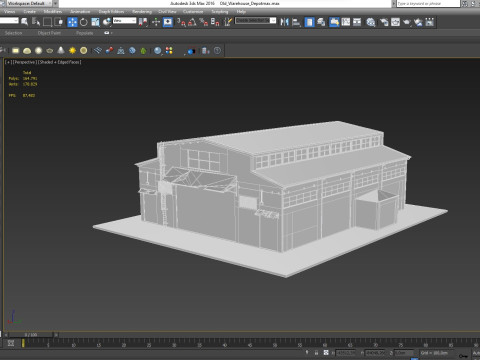Open Render Setup
Screen dimensions: 480x360
pos(384,22)
